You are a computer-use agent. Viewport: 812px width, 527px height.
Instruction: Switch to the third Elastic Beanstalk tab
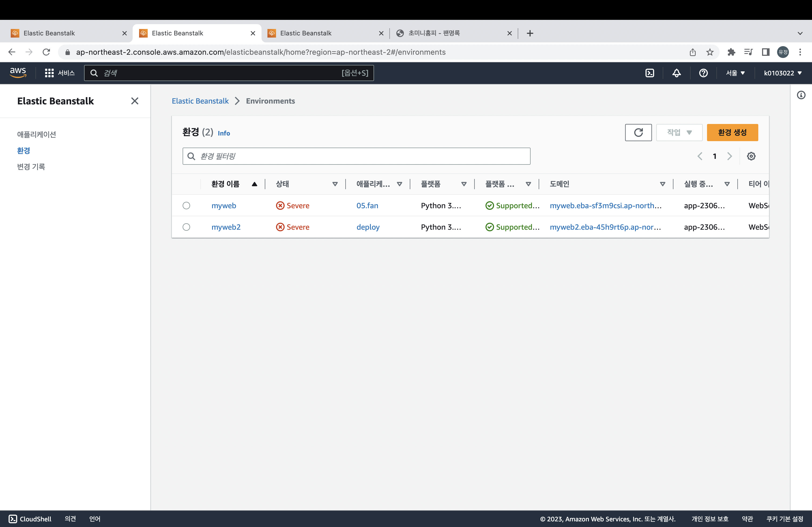[326, 33]
